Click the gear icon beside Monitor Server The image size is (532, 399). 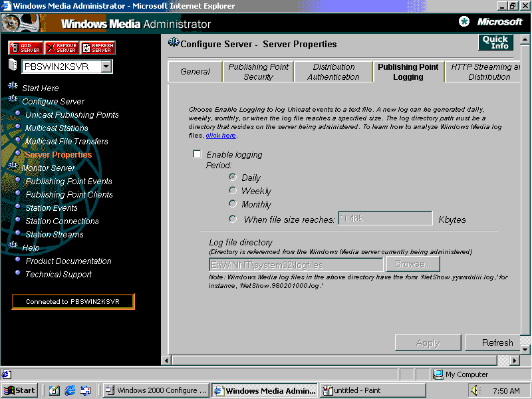[x=13, y=166]
